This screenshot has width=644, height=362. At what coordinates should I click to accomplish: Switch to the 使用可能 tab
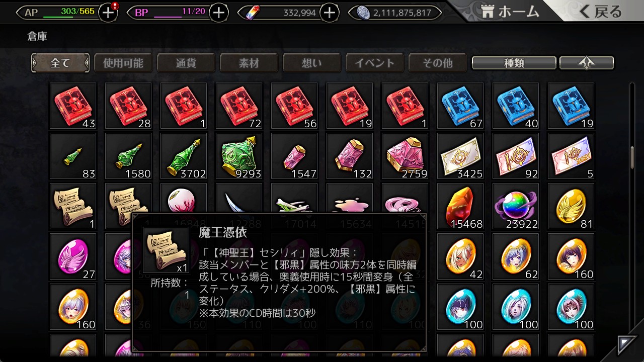[123, 63]
